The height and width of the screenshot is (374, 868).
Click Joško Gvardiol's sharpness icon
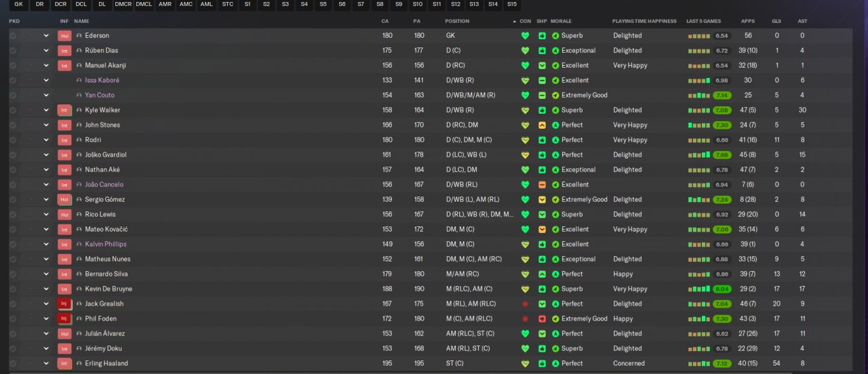542,154
